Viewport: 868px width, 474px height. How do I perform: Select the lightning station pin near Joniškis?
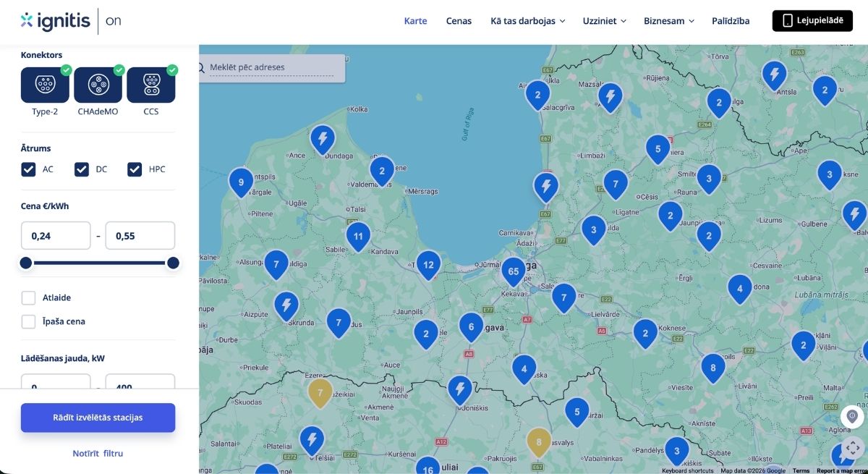click(459, 392)
